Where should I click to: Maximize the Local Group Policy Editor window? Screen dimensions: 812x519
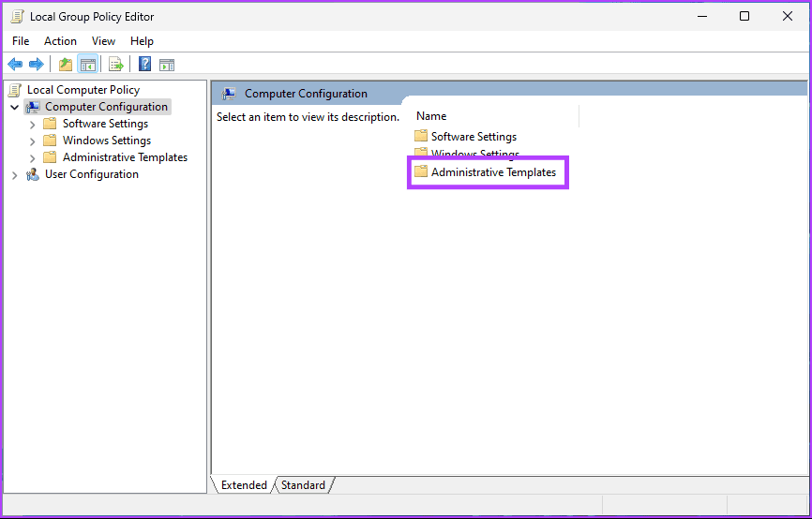click(744, 16)
